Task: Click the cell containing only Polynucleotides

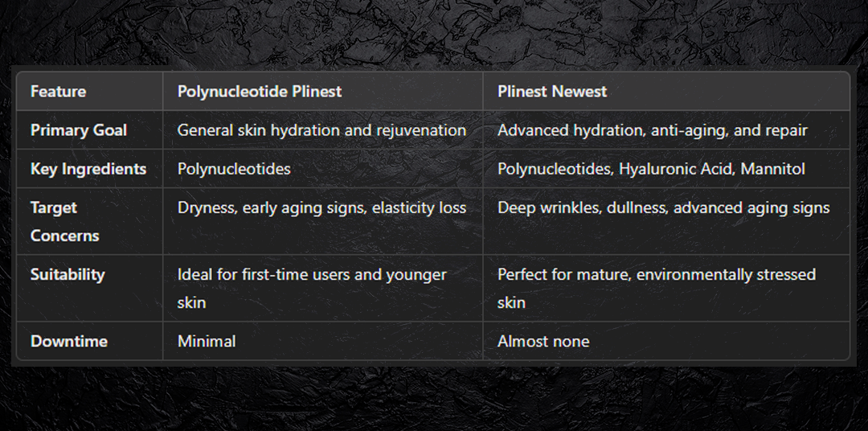Action: pos(234,169)
